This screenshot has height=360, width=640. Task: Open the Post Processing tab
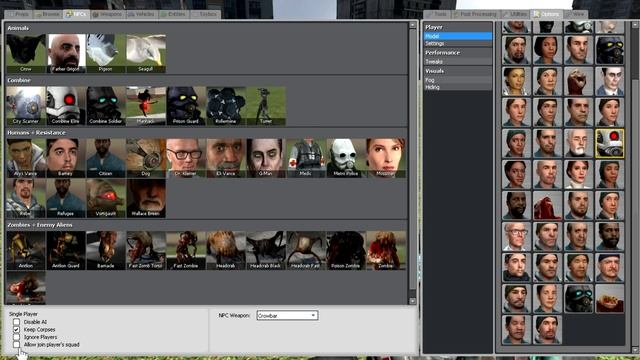click(476, 14)
